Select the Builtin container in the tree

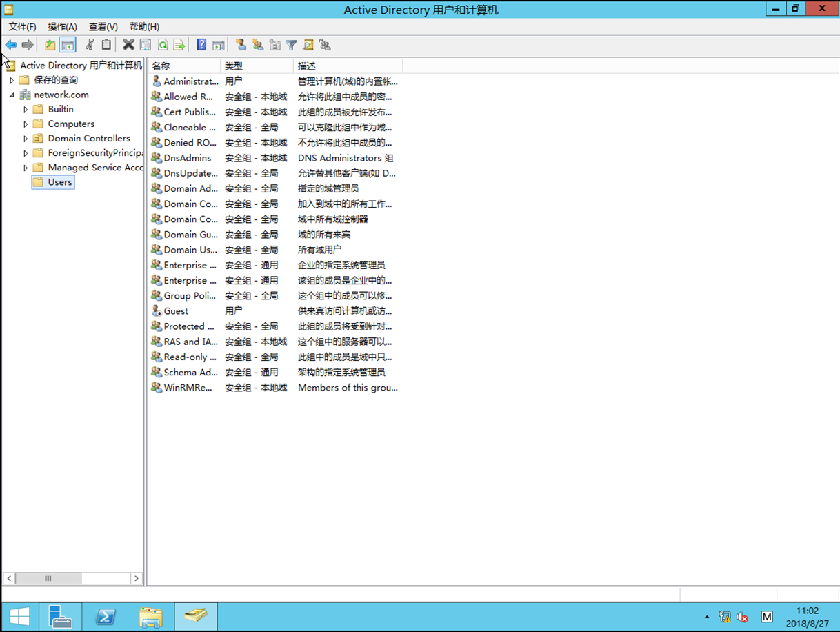click(x=61, y=109)
